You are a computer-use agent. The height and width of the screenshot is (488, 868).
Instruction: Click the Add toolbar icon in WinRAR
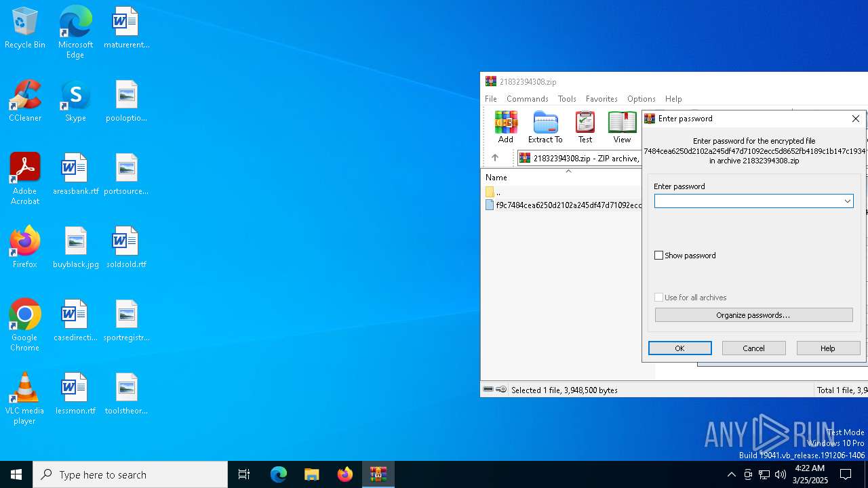506,127
